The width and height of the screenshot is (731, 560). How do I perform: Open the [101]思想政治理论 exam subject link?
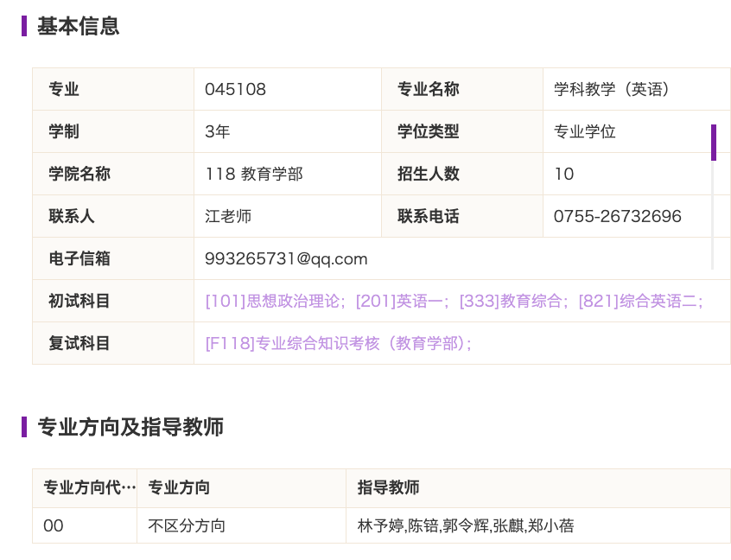click(275, 301)
